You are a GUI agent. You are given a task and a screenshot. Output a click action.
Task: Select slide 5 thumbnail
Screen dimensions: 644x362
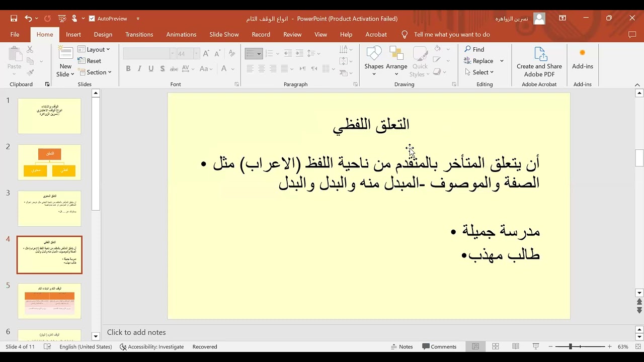(49, 301)
